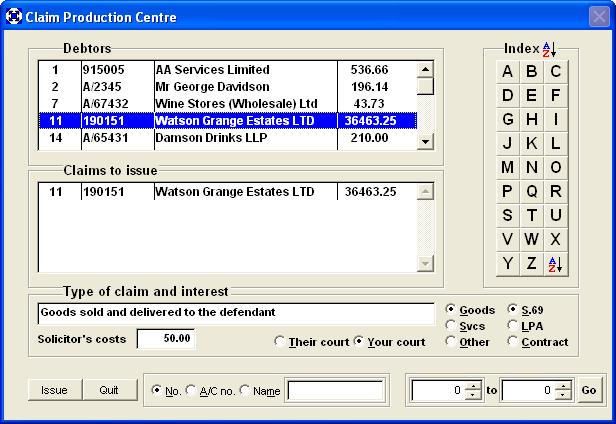Select index letter Z
This screenshot has width=616, height=424.
point(532,264)
